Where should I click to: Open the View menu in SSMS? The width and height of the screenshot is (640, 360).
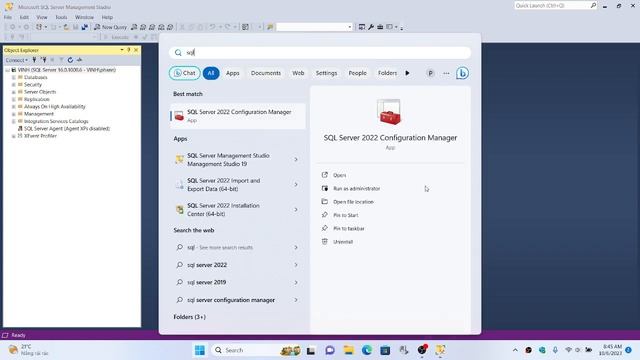(x=42, y=17)
